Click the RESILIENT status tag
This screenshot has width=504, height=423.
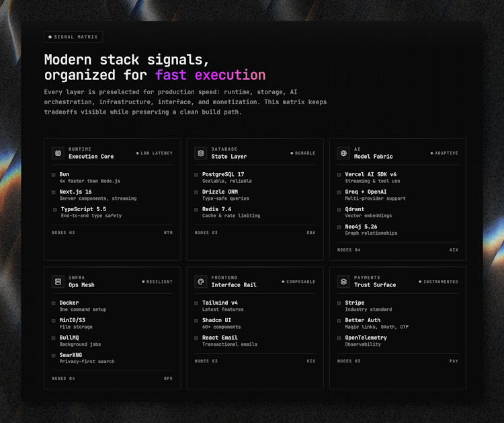coord(157,282)
